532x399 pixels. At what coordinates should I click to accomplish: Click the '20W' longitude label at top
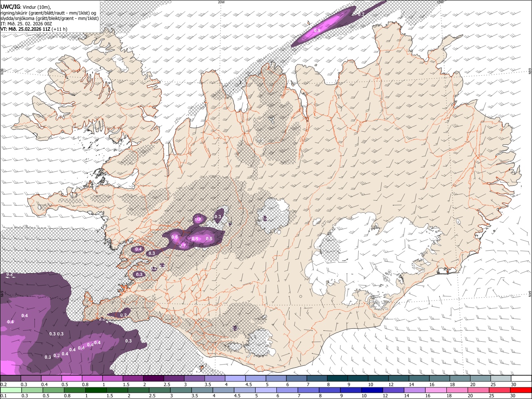coord(222,2)
